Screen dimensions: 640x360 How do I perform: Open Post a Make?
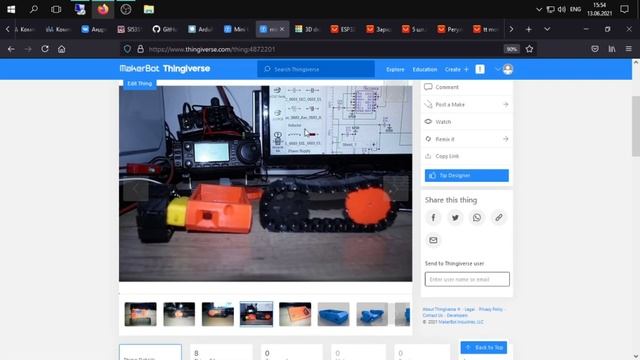coord(467,104)
